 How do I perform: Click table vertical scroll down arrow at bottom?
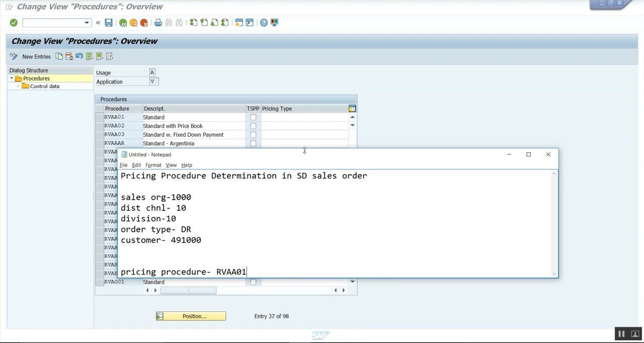pyautogui.click(x=352, y=282)
